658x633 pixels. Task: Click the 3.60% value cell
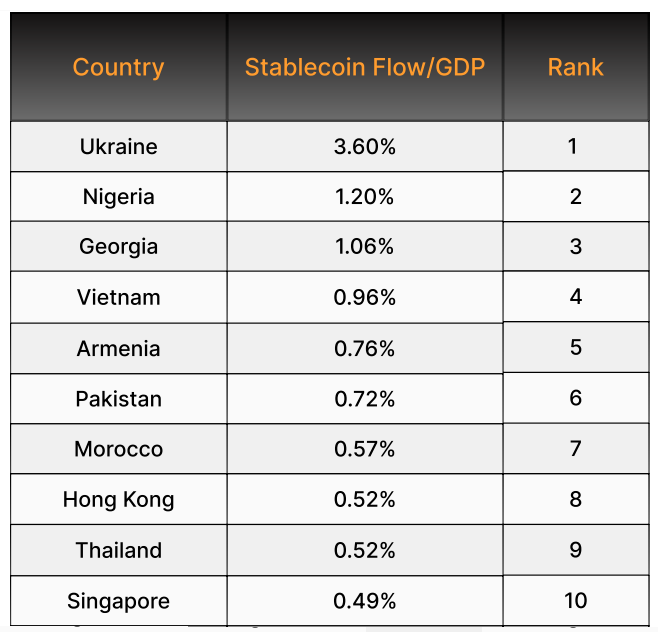point(365,147)
